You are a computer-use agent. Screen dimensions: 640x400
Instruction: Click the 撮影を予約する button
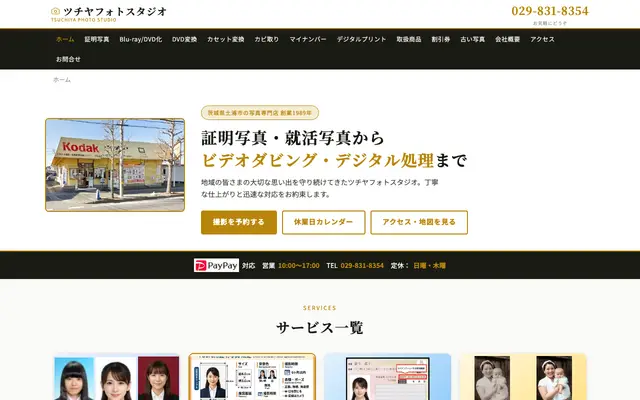click(x=239, y=222)
